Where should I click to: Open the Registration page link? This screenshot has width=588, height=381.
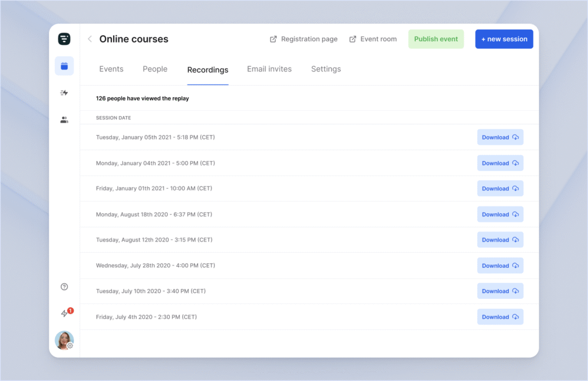click(304, 39)
